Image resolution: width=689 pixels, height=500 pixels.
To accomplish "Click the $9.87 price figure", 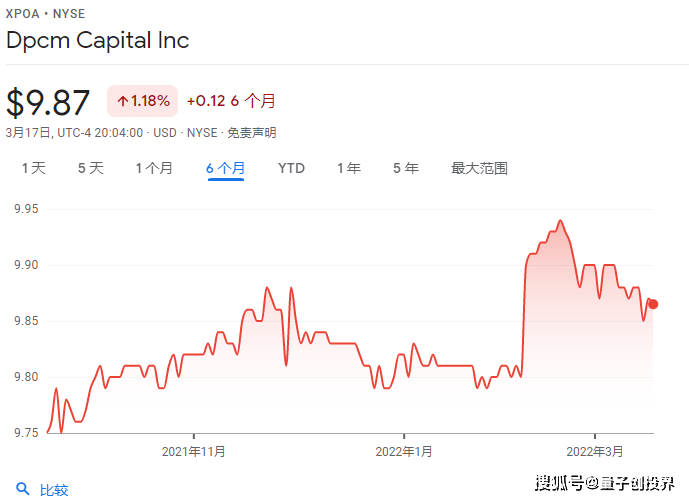I will [x=48, y=102].
